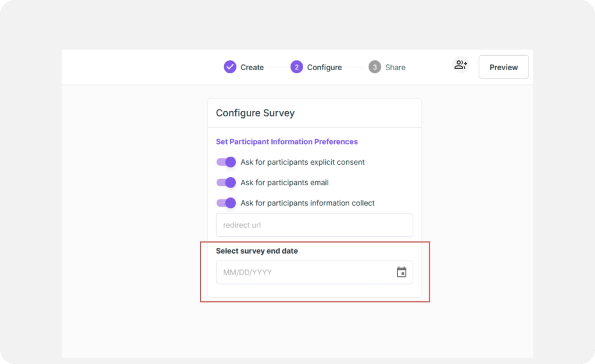Click the 'Ask for participants email' label

(285, 182)
